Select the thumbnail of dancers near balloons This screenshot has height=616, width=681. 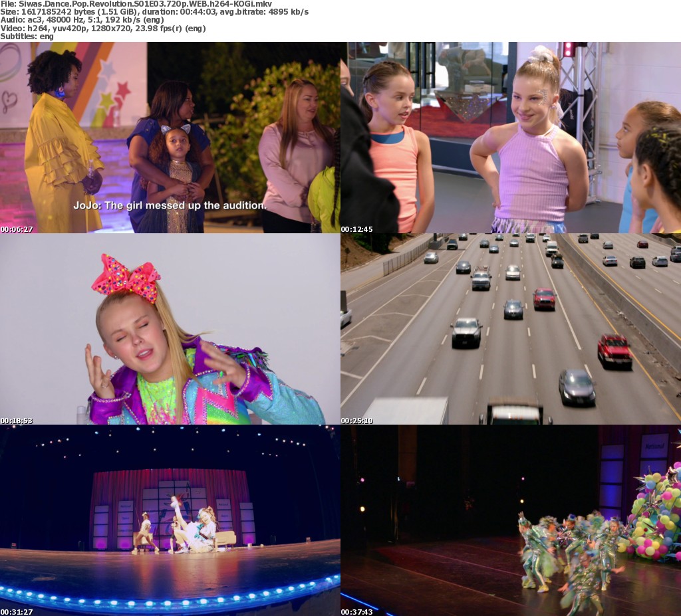pyautogui.click(x=511, y=520)
